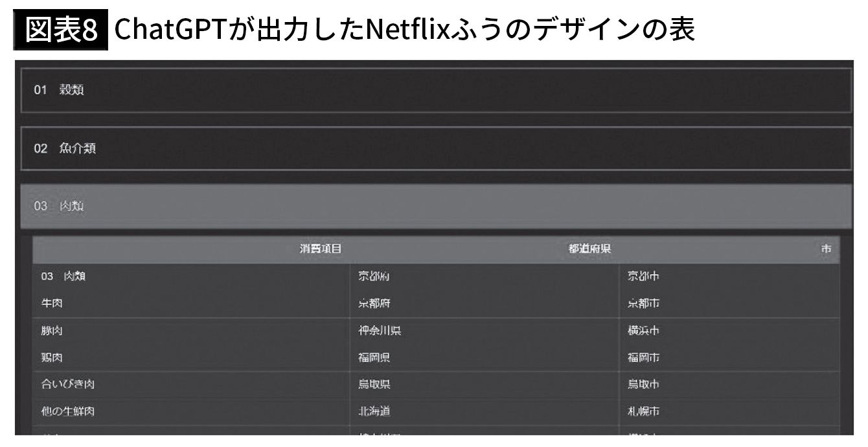Click the 都道府県 column header
The image size is (868, 447).
click(590, 249)
